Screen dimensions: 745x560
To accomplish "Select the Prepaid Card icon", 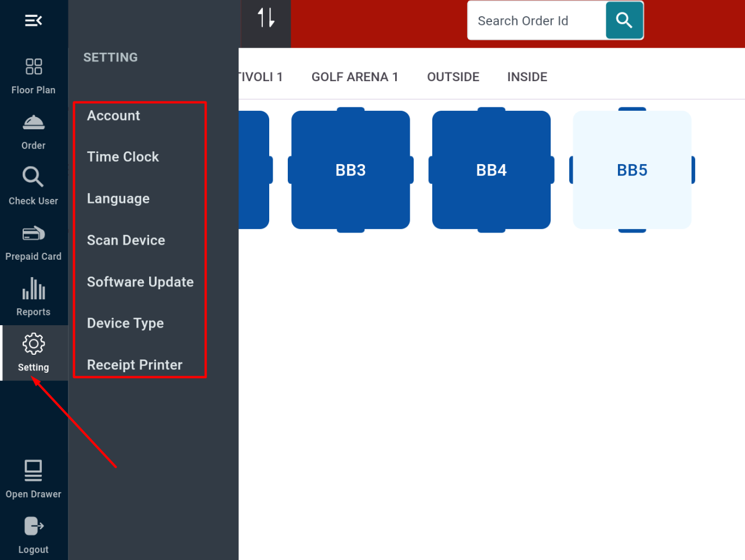I will tap(34, 234).
